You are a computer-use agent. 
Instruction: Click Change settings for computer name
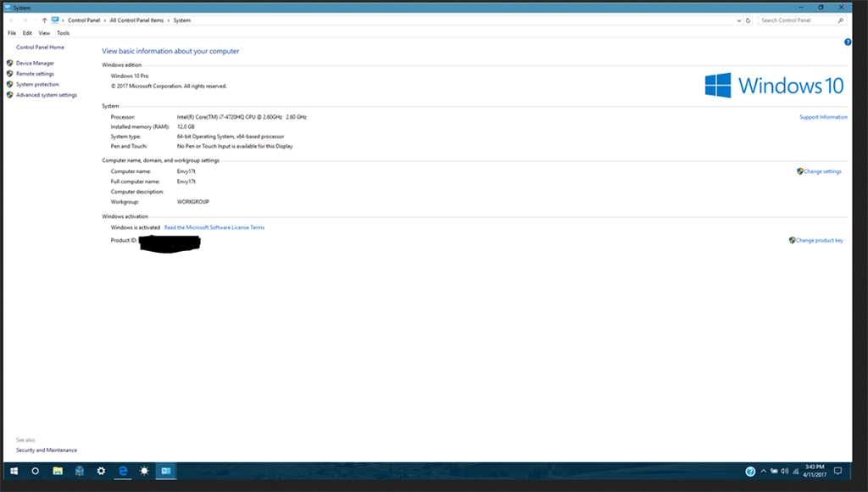pyautogui.click(x=822, y=171)
